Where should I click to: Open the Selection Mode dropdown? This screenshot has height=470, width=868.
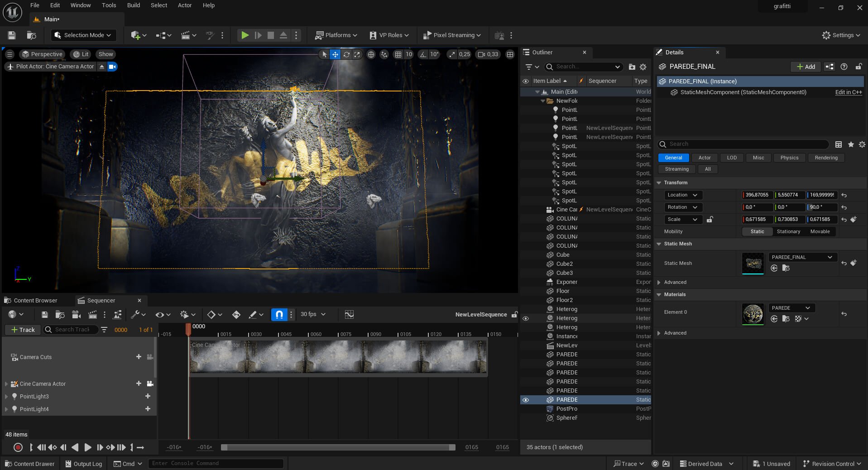pos(83,35)
